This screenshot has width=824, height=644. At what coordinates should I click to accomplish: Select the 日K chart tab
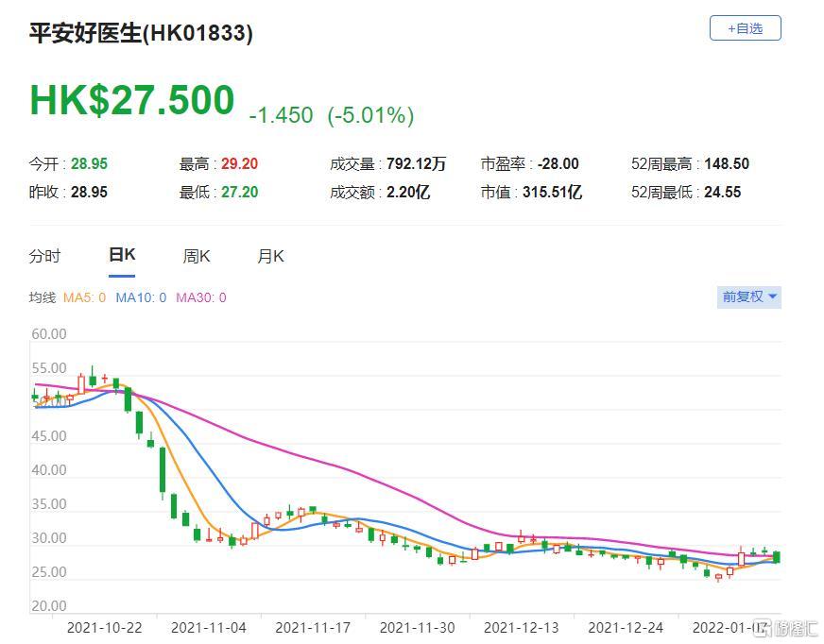point(122,255)
